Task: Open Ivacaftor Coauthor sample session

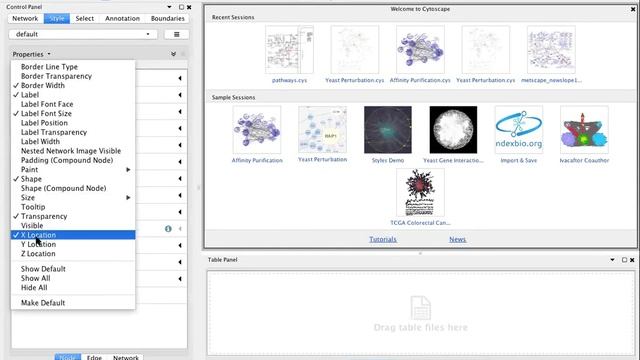Action: [x=584, y=130]
